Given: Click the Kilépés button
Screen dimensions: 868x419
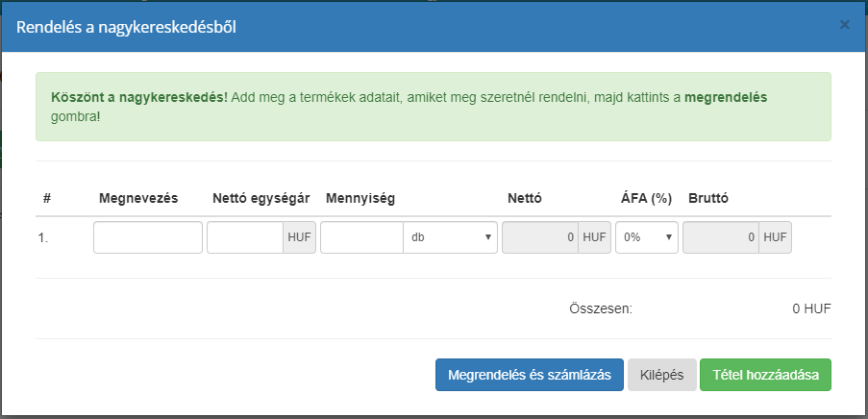Looking at the screenshot, I should click(661, 376).
